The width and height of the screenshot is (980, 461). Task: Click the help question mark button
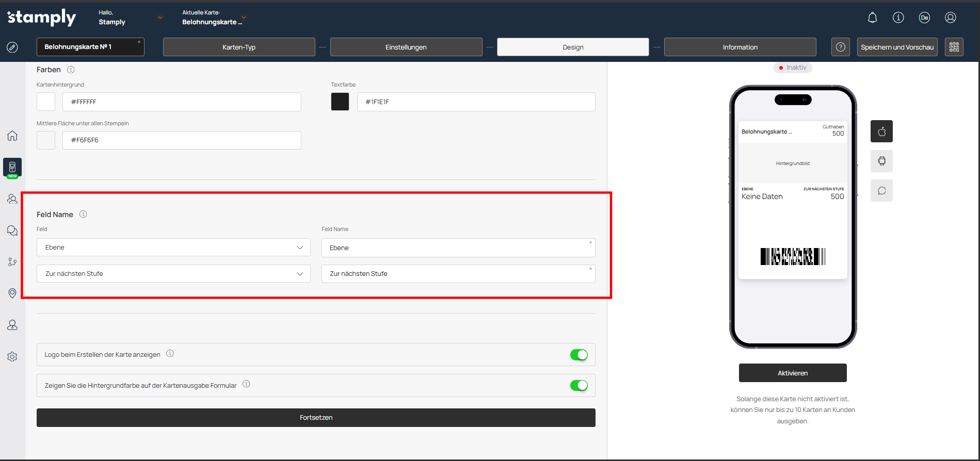(840, 47)
